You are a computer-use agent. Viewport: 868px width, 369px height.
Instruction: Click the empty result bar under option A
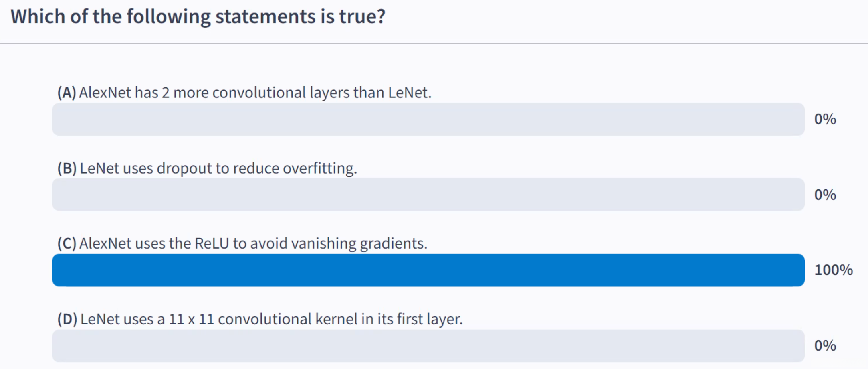tap(428, 119)
